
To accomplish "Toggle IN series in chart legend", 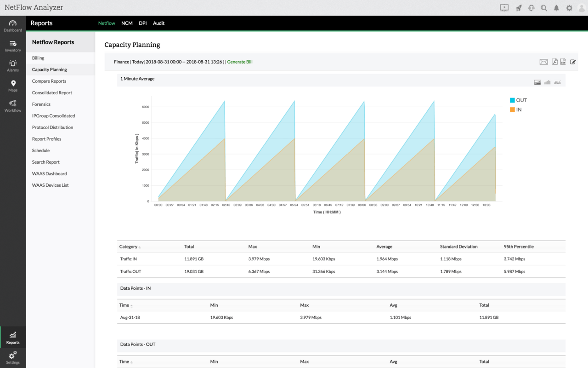I will [515, 110].
